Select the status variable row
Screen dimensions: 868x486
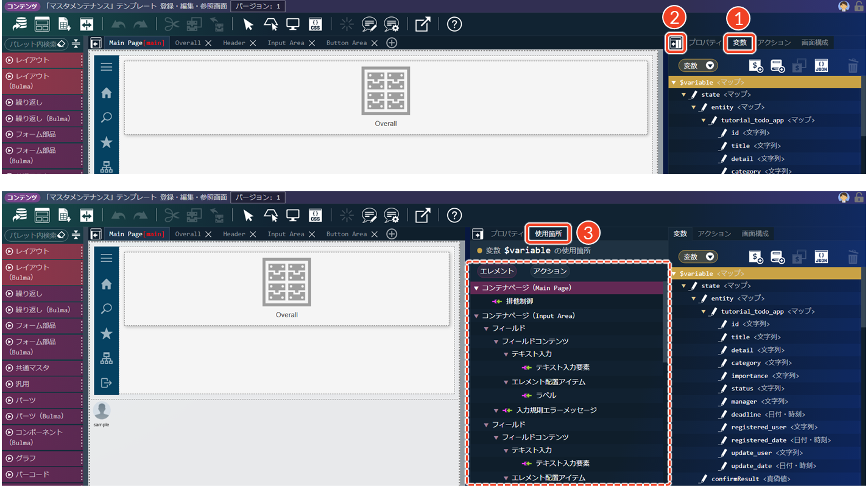[x=742, y=389]
